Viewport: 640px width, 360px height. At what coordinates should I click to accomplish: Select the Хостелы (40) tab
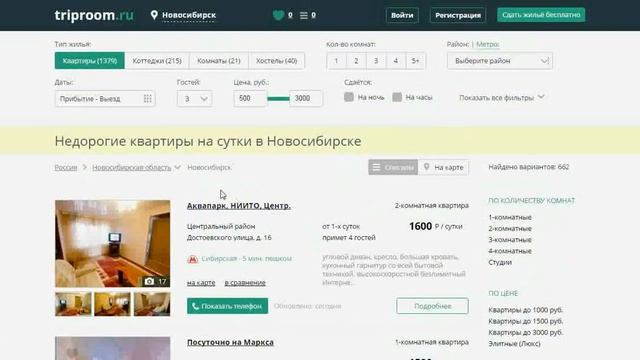[276, 60]
